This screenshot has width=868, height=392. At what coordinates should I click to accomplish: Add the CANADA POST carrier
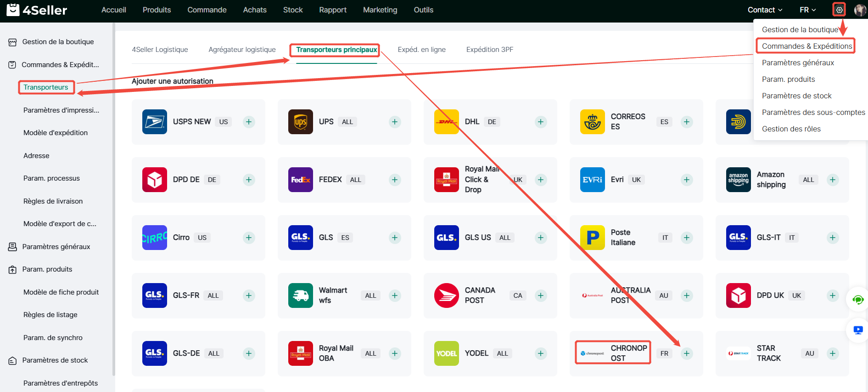point(541,295)
